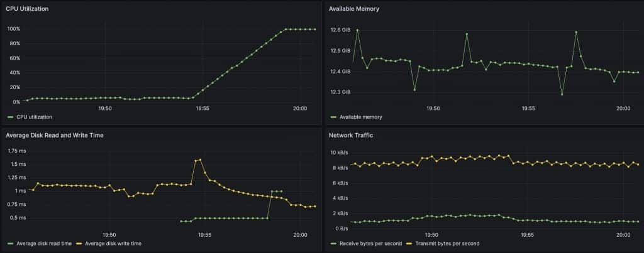This screenshot has width=644, height=253.
Task: Open Average Disk Read and Write Time title
Action: point(55,136)
